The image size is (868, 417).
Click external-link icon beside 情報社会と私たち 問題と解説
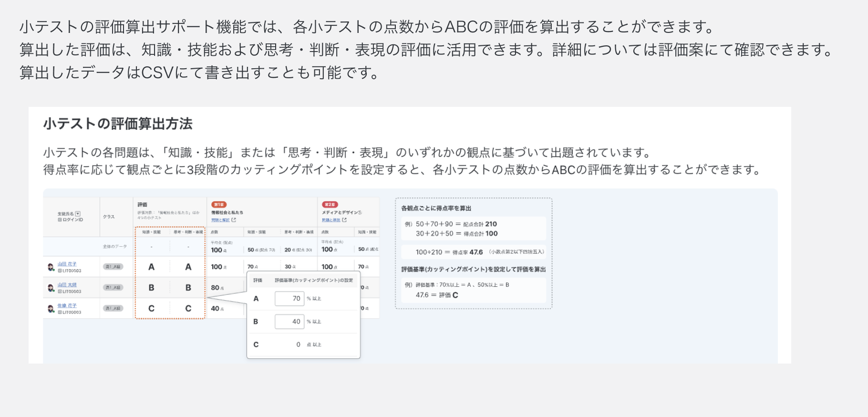234,220
